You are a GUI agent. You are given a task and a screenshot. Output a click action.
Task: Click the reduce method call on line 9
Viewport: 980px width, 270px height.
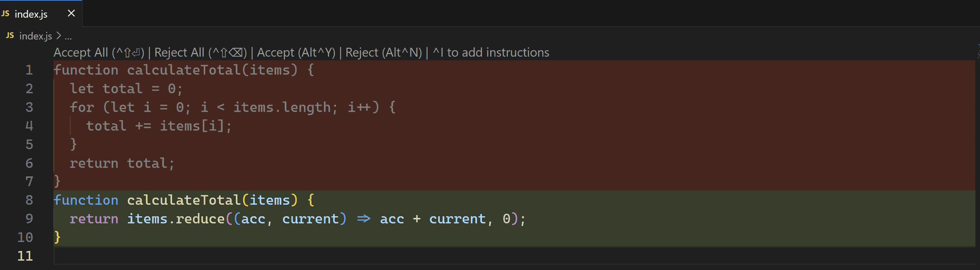pos(200,219)
